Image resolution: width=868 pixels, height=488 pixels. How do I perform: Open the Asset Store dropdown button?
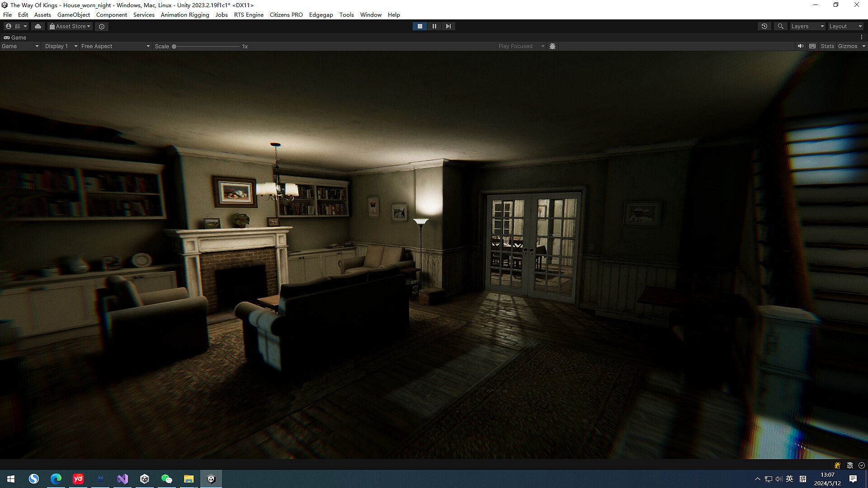(x=70, y=26)
